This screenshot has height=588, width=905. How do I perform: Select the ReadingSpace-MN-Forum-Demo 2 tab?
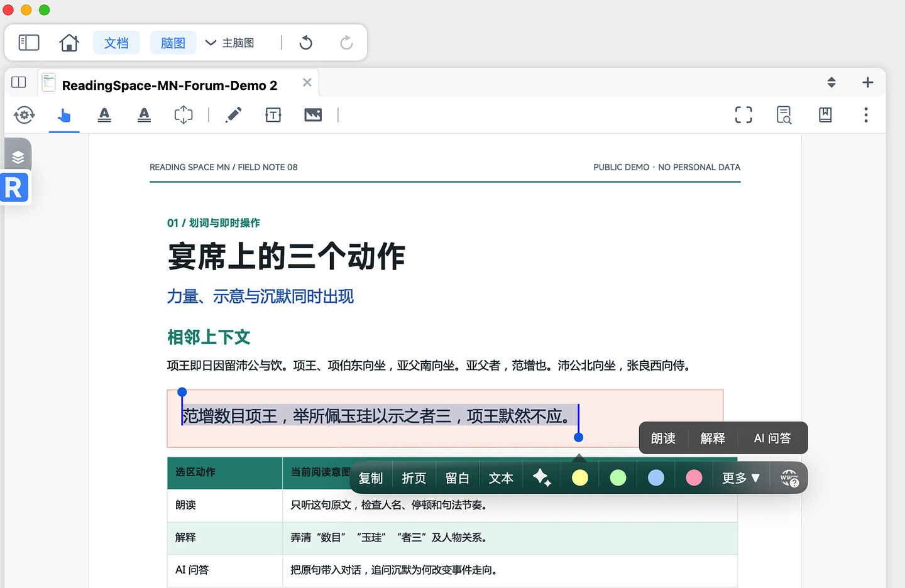point(169,85)
